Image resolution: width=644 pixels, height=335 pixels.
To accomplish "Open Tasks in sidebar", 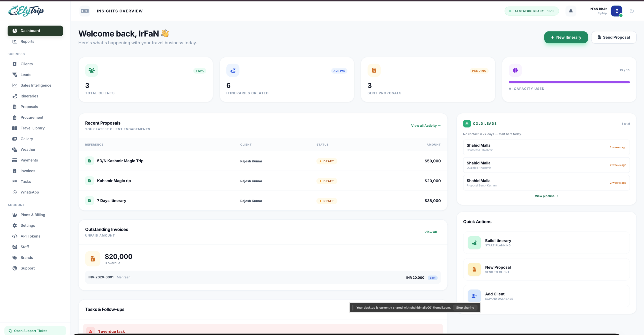I will click(x=35, y=182).
